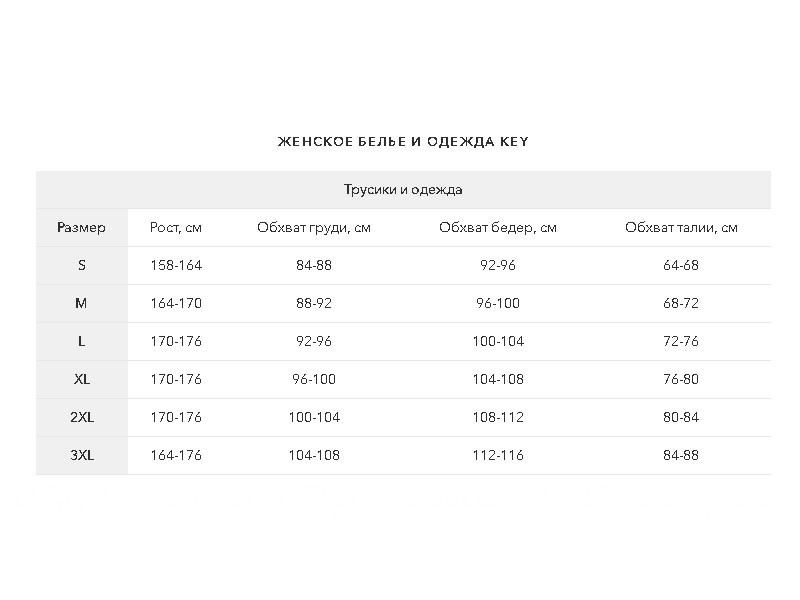Image resolution: width=800 pixels, height=600 pixels.
Task: Select the 3XL size row label
Action: click(82, 455)
